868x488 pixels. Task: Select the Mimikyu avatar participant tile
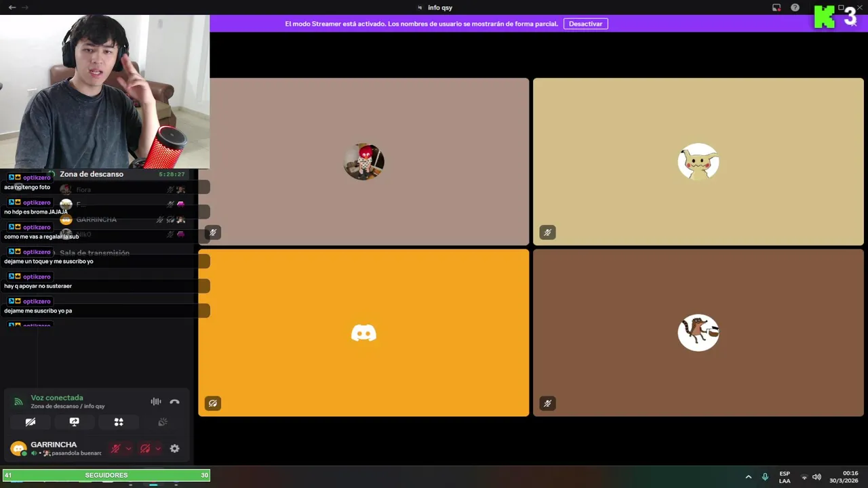pyautogui.click(x=698, y=161)
